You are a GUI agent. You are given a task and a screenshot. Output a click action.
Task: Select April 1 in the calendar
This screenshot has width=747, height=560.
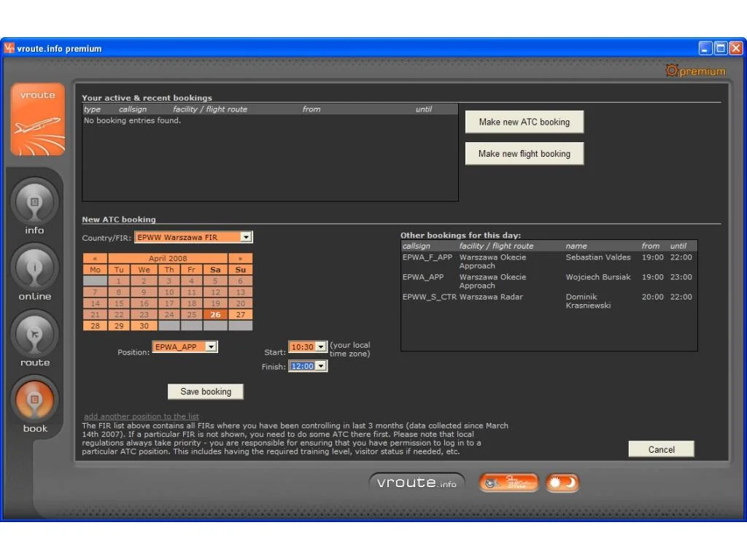(x=119, y=281)
